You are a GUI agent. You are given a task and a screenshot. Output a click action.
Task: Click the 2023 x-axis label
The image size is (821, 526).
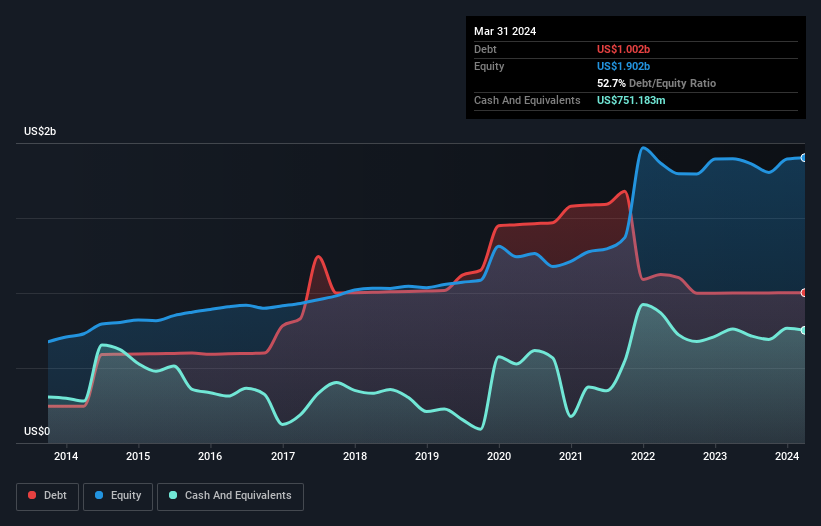[x=715, y=456]
